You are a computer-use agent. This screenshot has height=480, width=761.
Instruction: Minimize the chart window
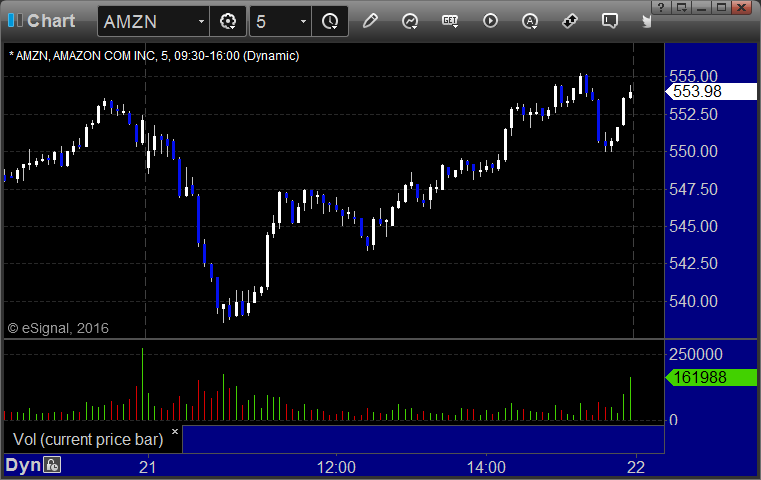click(x=701, y=7)
